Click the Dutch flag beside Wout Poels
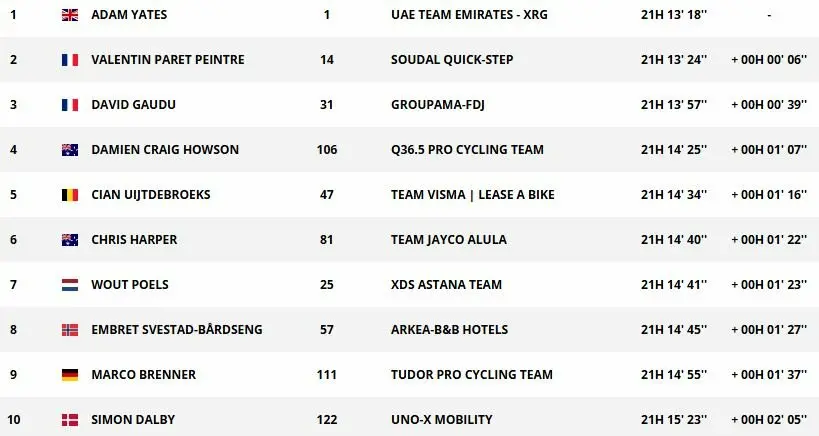The width and height of the screenshot is (819, 436). click(x=69, y=285)
